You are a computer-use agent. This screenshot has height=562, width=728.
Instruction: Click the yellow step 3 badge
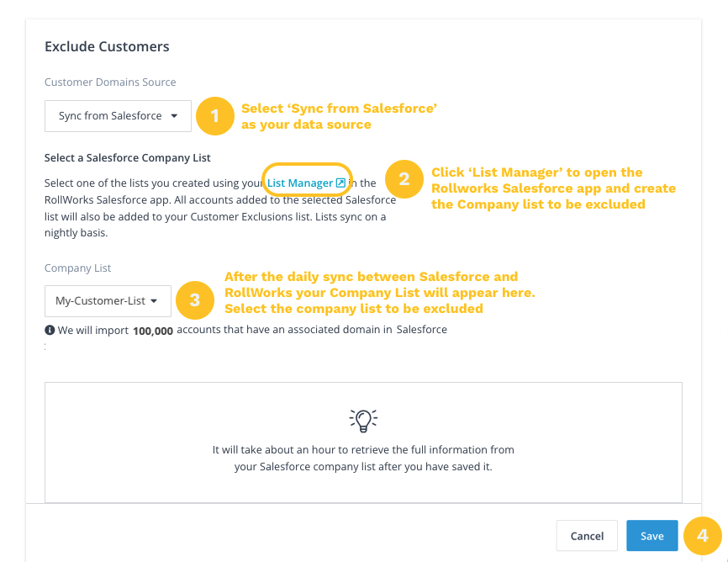point(194,300)
